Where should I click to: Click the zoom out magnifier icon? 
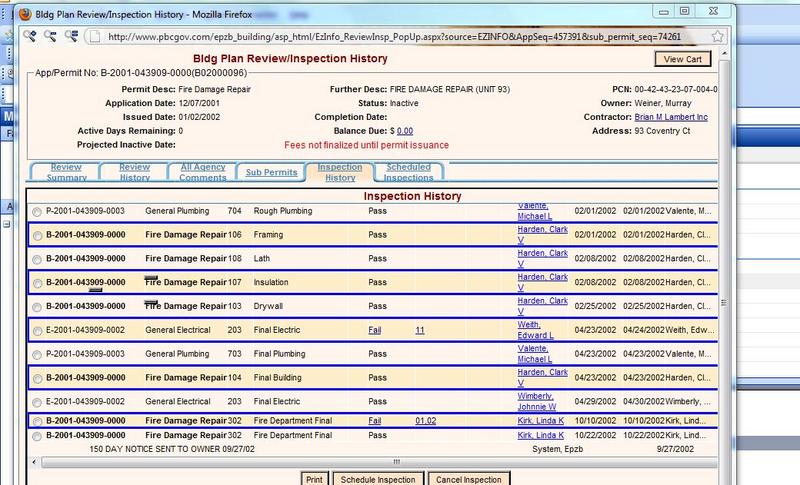coord(50,36)
